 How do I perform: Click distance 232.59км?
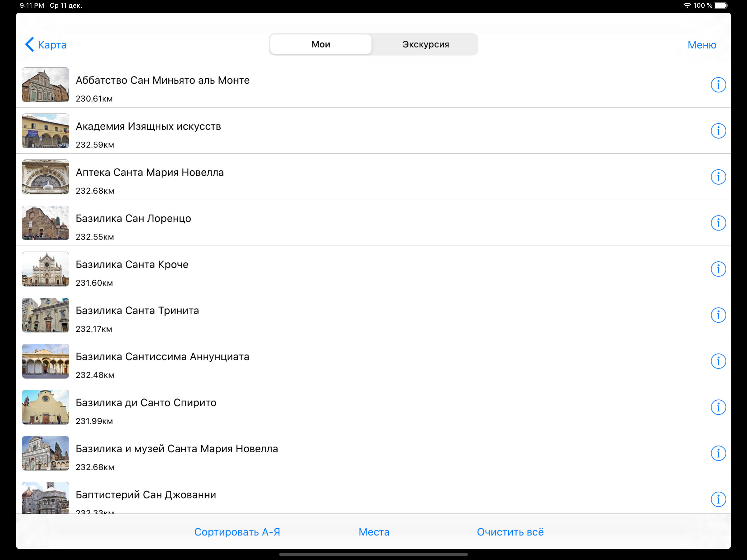[95, 145]
